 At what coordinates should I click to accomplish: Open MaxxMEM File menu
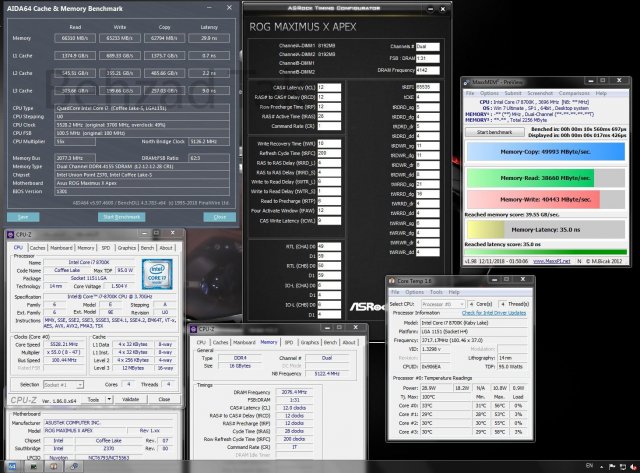(x=470, y=93)
